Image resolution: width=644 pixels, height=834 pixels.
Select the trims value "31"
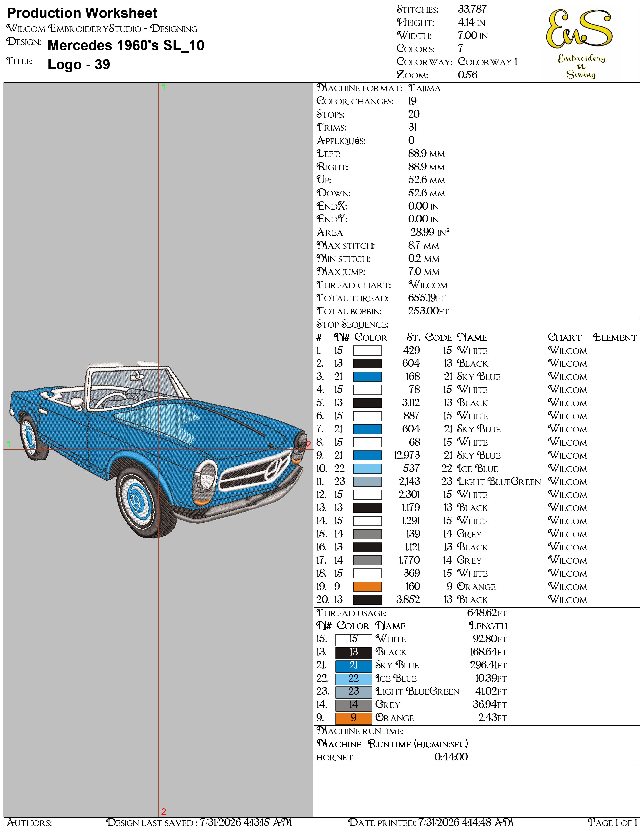412,128
